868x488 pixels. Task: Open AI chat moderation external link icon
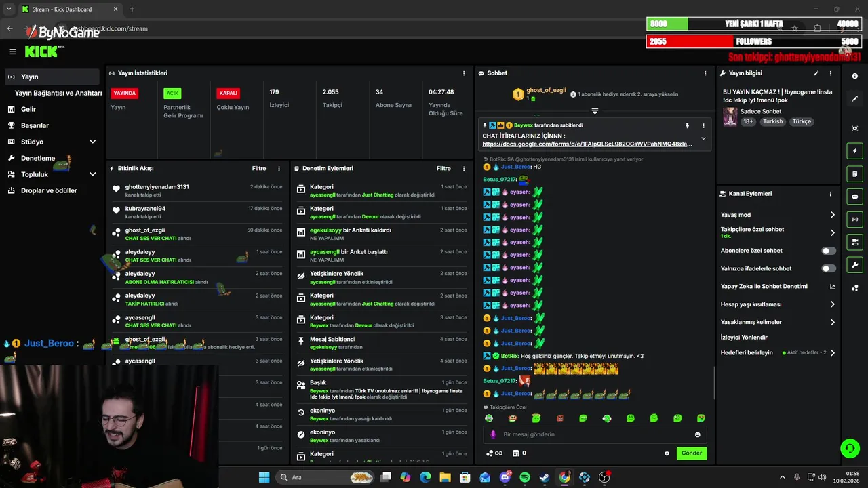point(833,287)
